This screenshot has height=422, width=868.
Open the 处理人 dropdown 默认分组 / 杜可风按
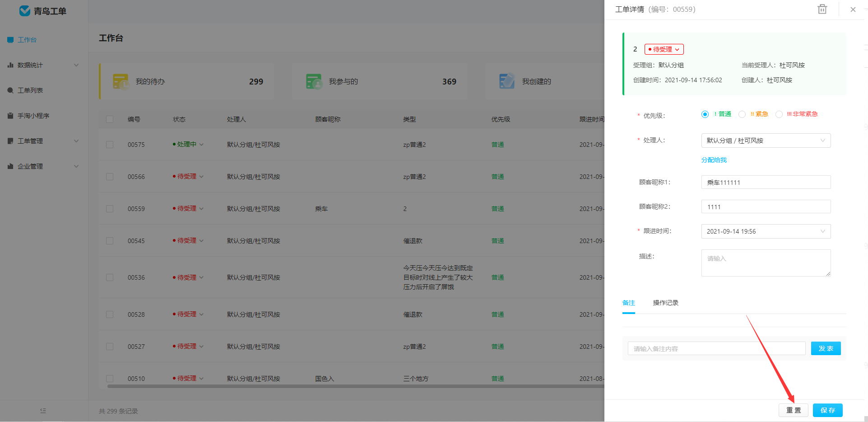(x=766, y=141)
